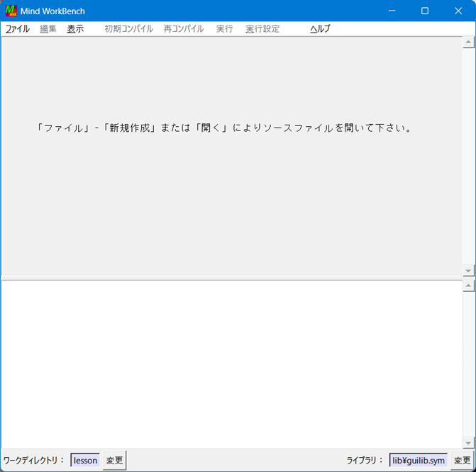Screen dimensions: 476x472
Task: Focus the lib¥guilib.sym library field
Action: point(419,460)
